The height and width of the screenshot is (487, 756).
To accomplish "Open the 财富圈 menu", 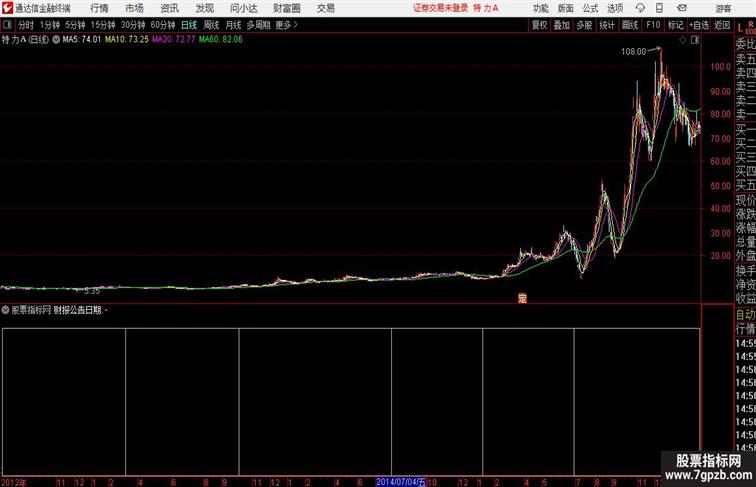I will pyautogui.click(x=286, y=8).
